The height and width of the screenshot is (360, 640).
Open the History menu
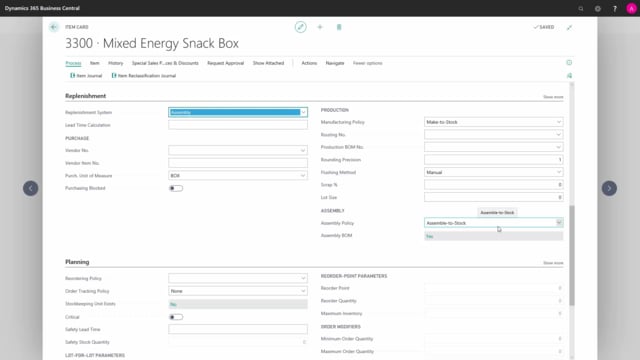click(116, 63)
